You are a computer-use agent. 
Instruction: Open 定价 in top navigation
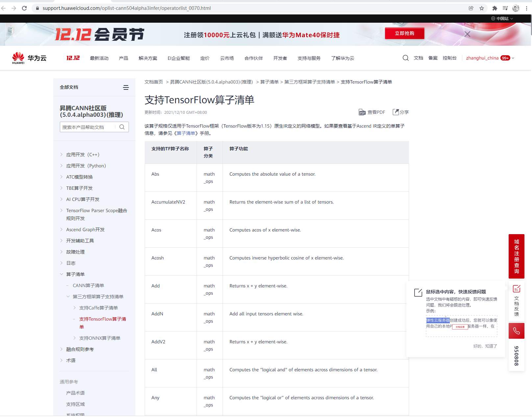[x=205, y=58]
